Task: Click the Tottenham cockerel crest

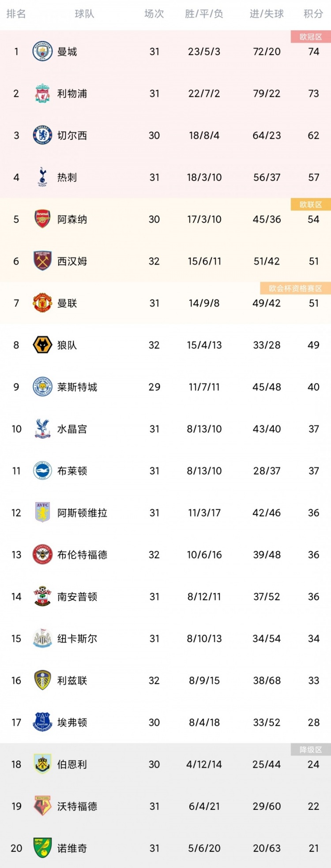Action: 42,177
